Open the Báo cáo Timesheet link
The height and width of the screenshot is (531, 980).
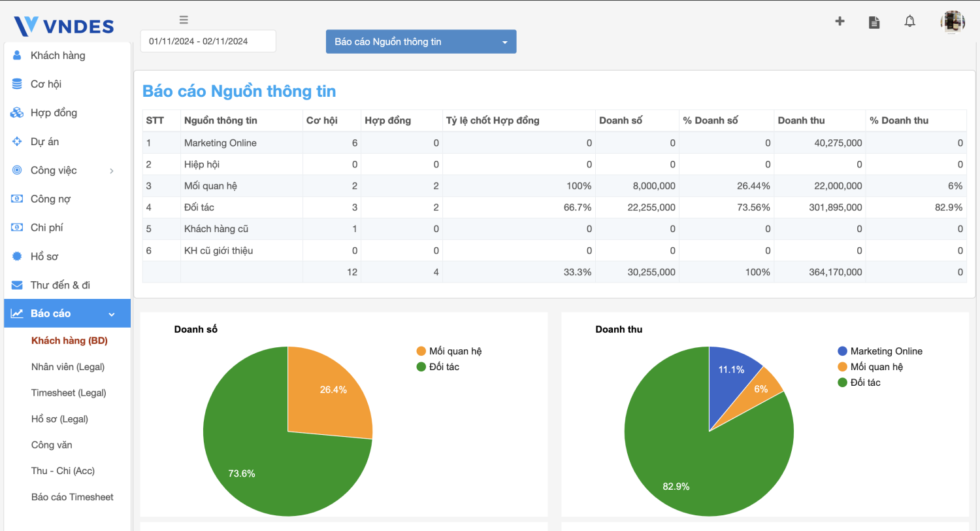click(73, 497)
